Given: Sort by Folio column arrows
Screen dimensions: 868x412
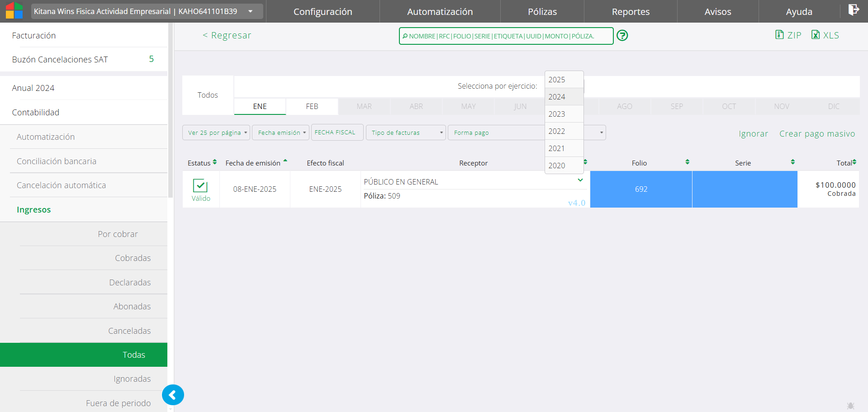Looking at the screenshot, I should click(x=687, y=162).
